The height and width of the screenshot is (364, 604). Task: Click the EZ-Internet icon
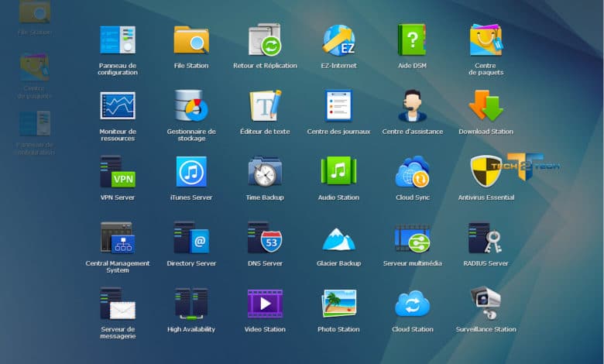click(x=338, y=39)
